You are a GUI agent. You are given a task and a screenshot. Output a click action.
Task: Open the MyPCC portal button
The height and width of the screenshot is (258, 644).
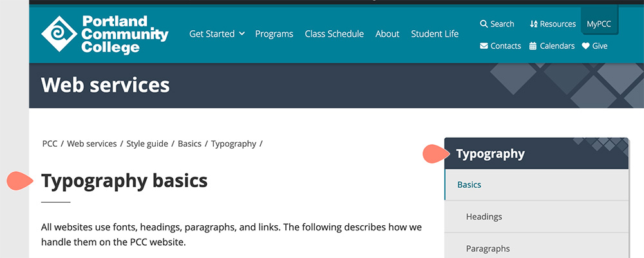(599, 24)
